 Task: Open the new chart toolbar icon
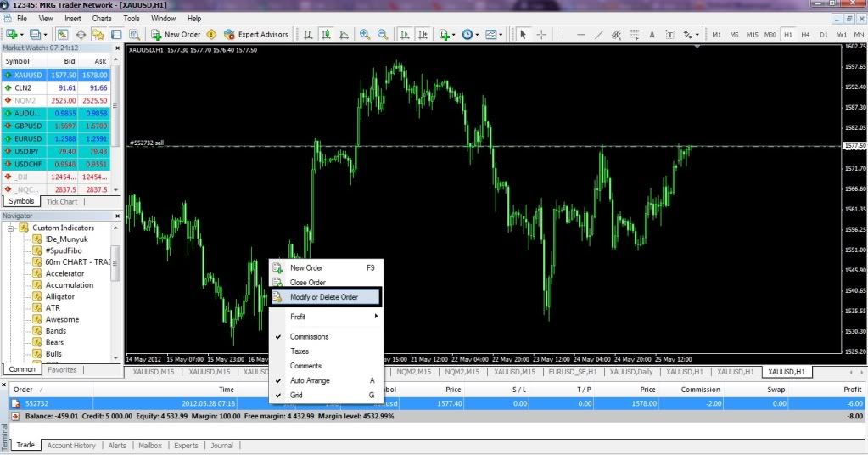click(11, 34)
